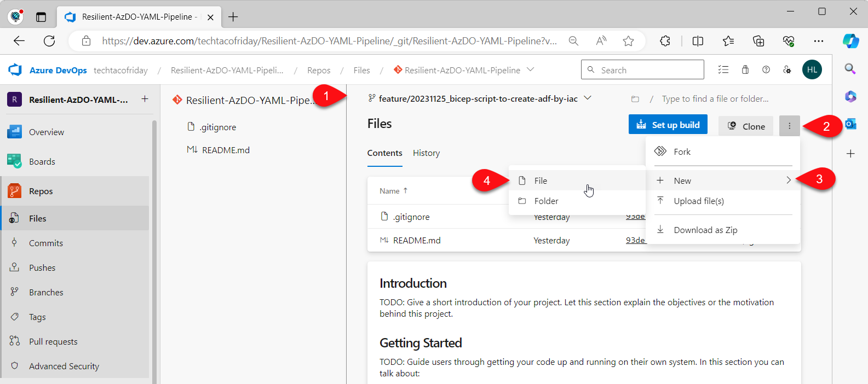Click the Overview sidebar icon
The width and height of the screenshot is (868, 384).
[x=14, y=132]
